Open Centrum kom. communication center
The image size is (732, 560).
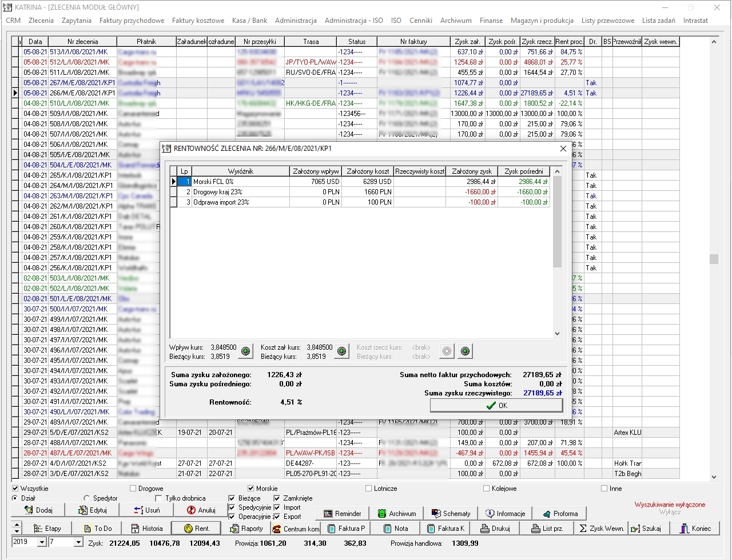click(296, 528)
